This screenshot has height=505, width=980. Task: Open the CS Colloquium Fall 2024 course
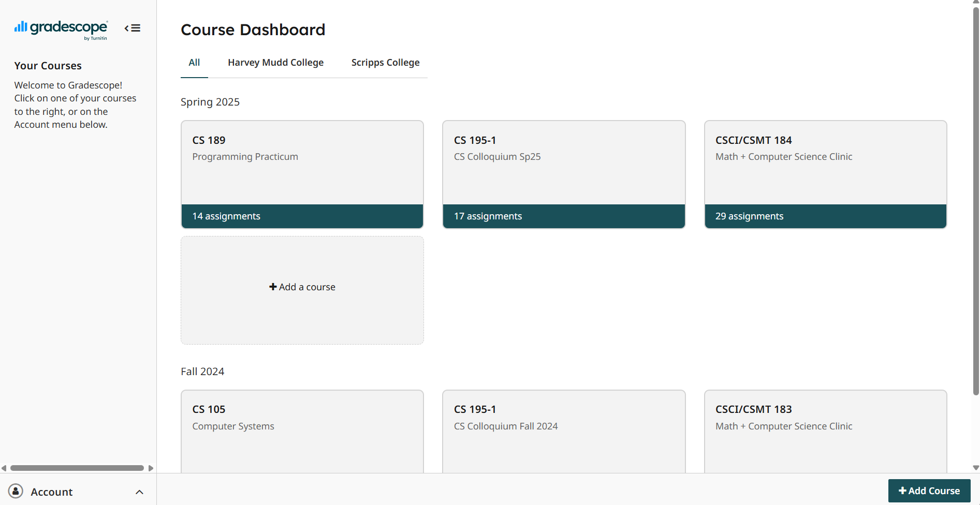[x=564, y=432]
